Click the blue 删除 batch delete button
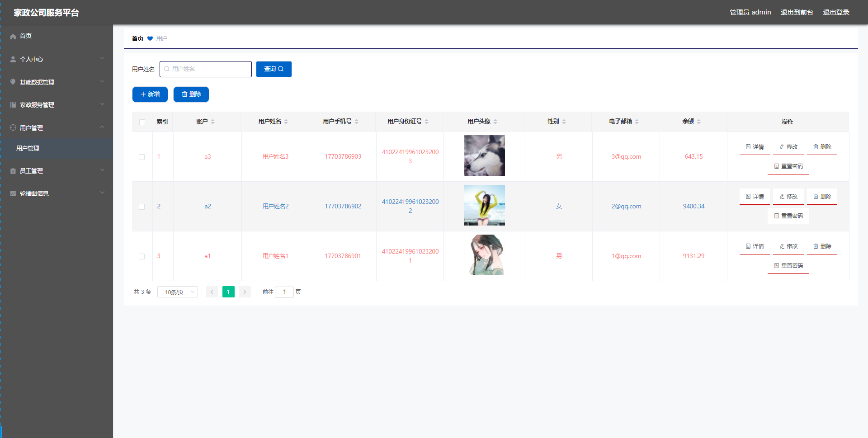The width and height of the screenshot is (868, 438). pyautogui.click(x=191, y=94)
